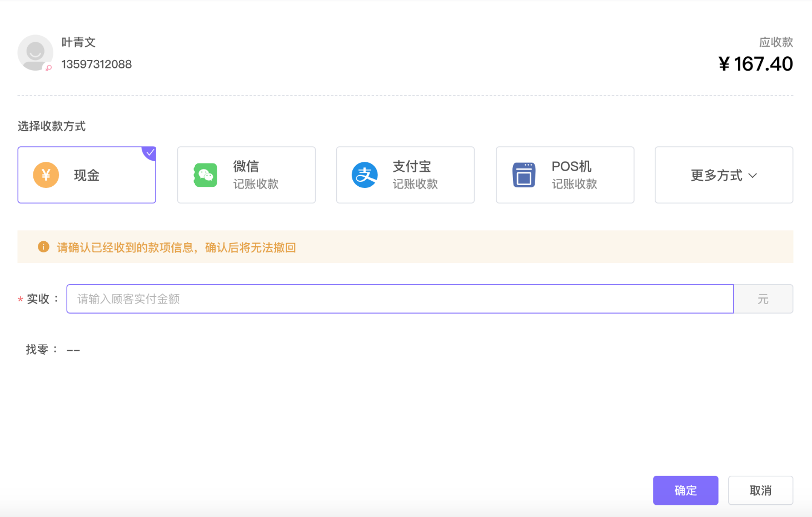Select 现金 payment method
Image resolution: width=812 pixels, height=517 pixels.
click(x=87, y=175)
